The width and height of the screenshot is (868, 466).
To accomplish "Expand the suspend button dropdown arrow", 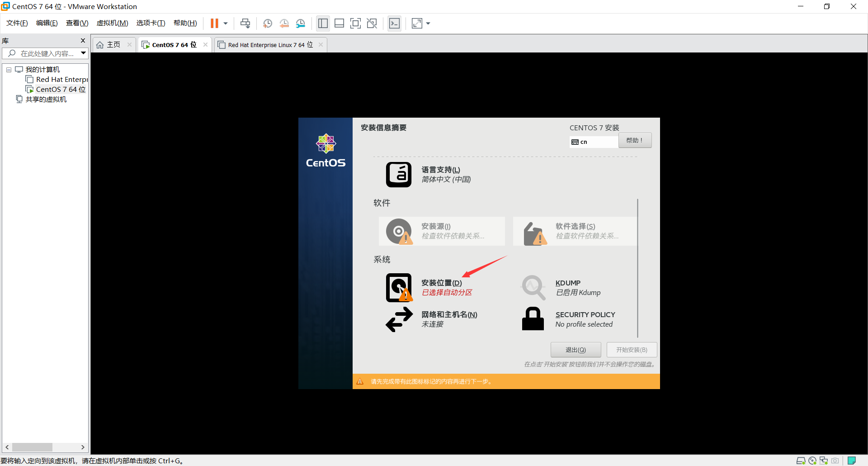I will coord(225,23).
